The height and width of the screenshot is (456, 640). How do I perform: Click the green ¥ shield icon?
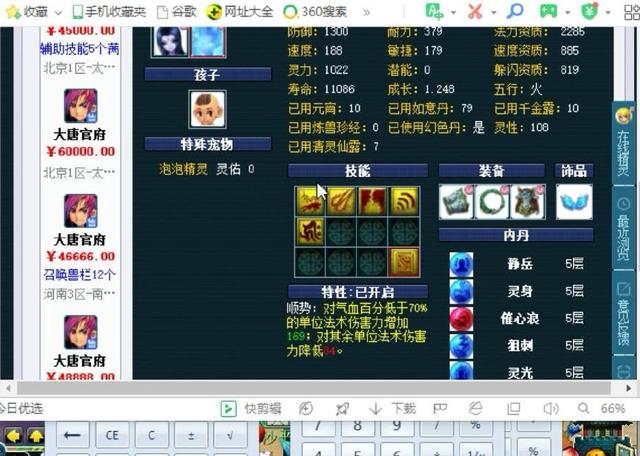tap(589, 11)
